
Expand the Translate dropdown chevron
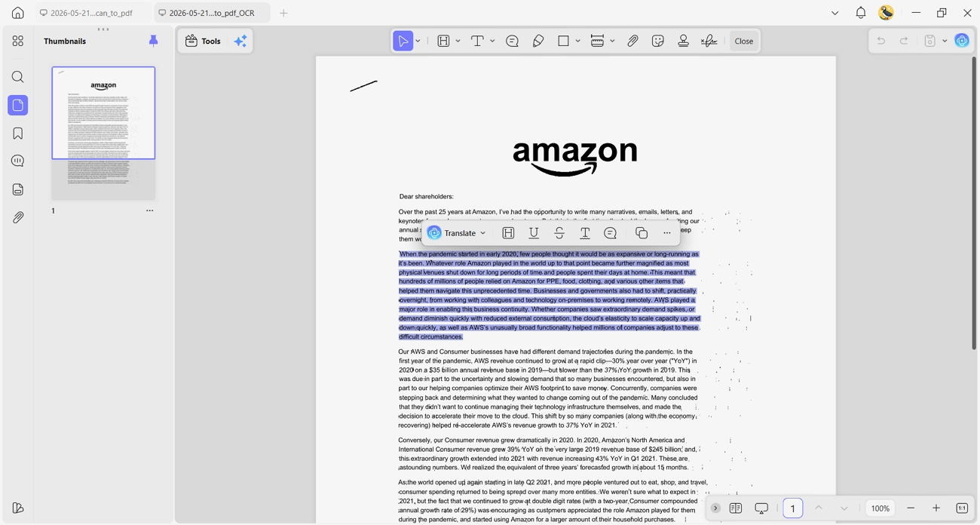(x=483, y=233)
